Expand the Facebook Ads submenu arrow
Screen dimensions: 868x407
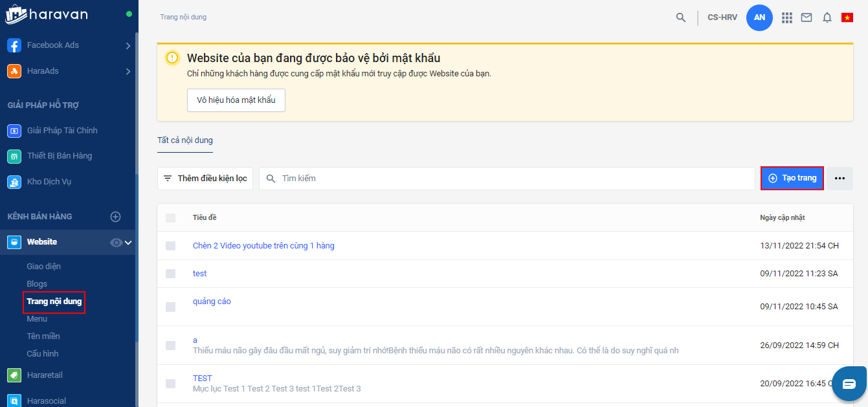[x=128, y=46]
